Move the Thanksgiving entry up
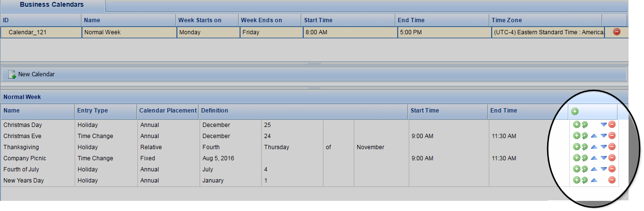The image size is (644, 211). tap(594, 147)
